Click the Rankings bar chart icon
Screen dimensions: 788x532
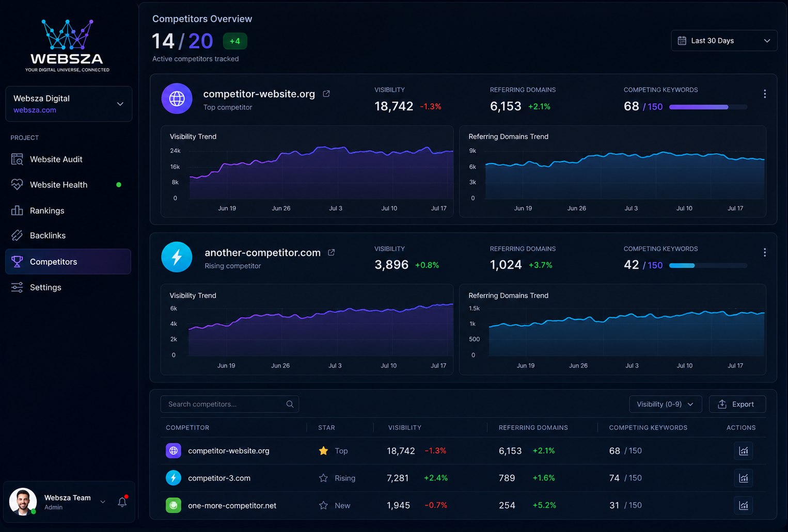tap(17, 211)
